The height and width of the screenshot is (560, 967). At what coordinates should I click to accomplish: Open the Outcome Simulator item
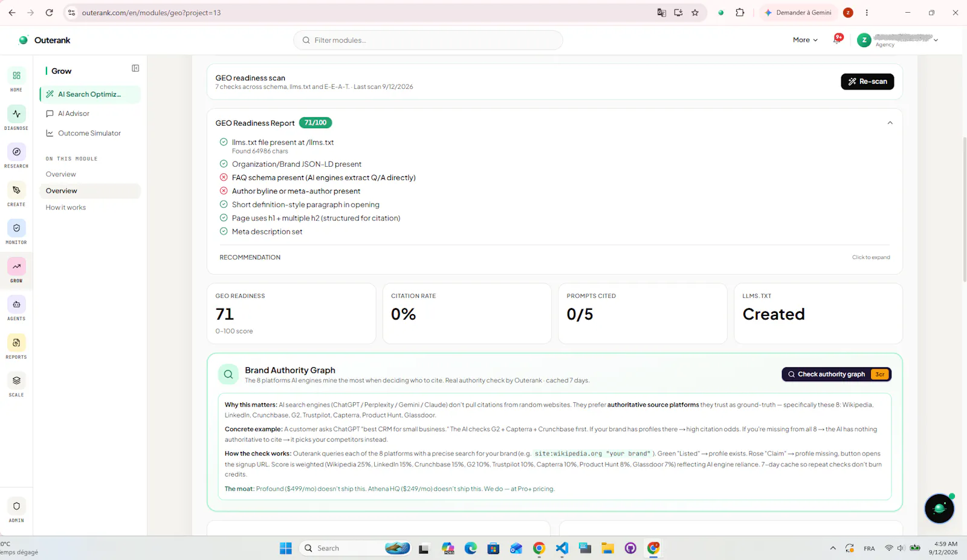(x=90, y=133)
